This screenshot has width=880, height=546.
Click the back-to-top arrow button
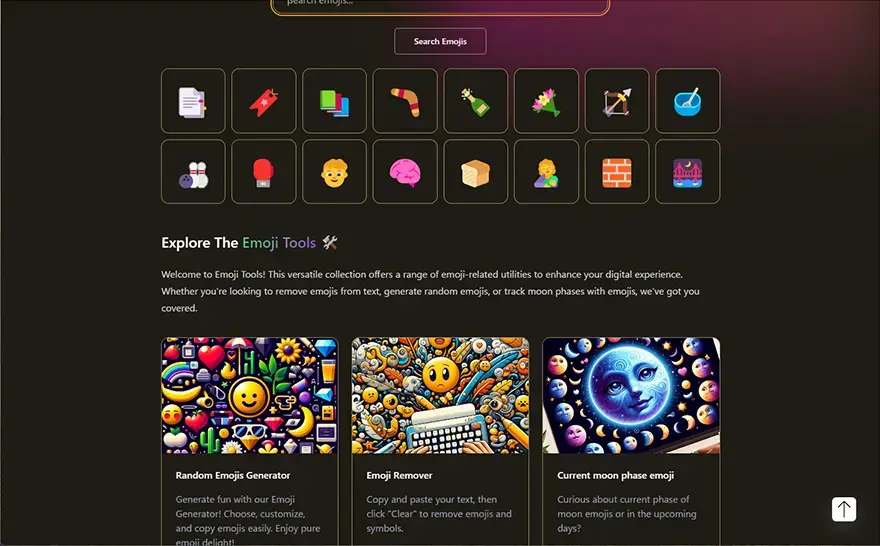pos(844,509)
